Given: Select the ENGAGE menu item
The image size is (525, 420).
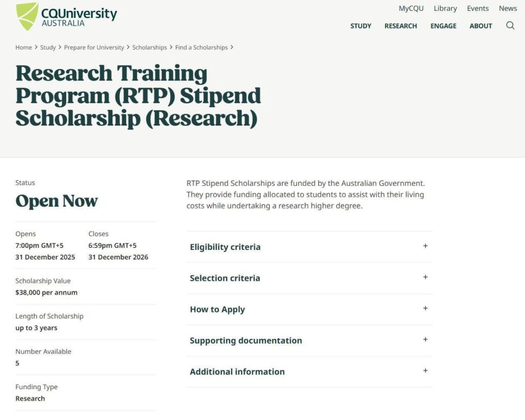Looking at the screenshot, I should click(x=443, y=26).
